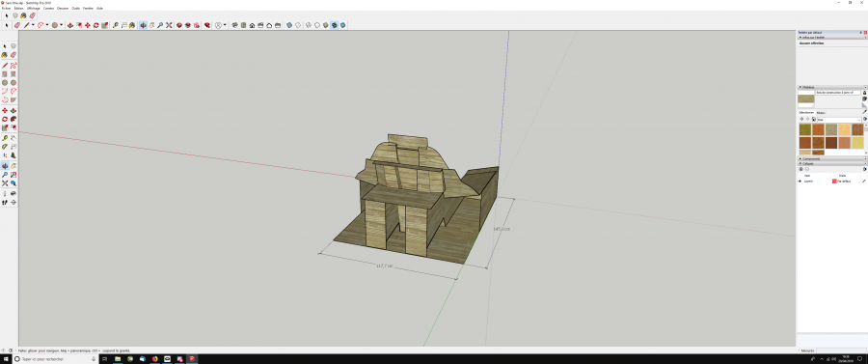Pick the Paint Bucket tool in left toolbar
Image resolution: width=868 pixels, height=364 pixels.
5,55
